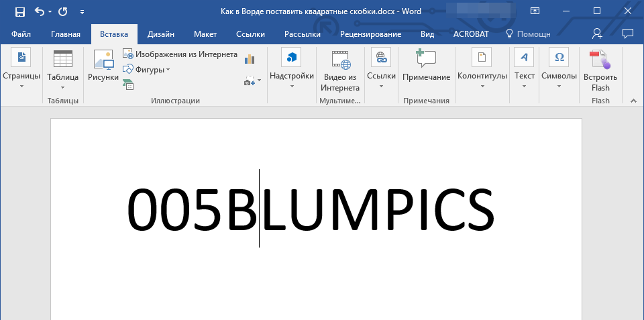Maximize the Word window

point(597,11)
